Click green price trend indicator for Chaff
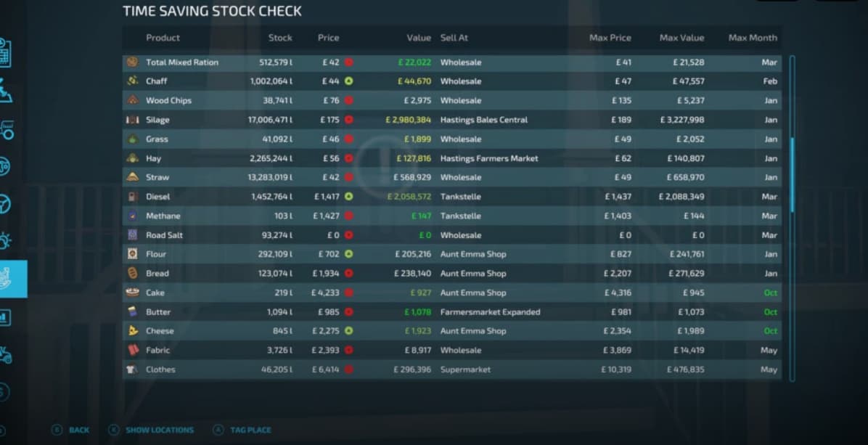Screen dimensions: 868x445 click(x=349, y=81)
